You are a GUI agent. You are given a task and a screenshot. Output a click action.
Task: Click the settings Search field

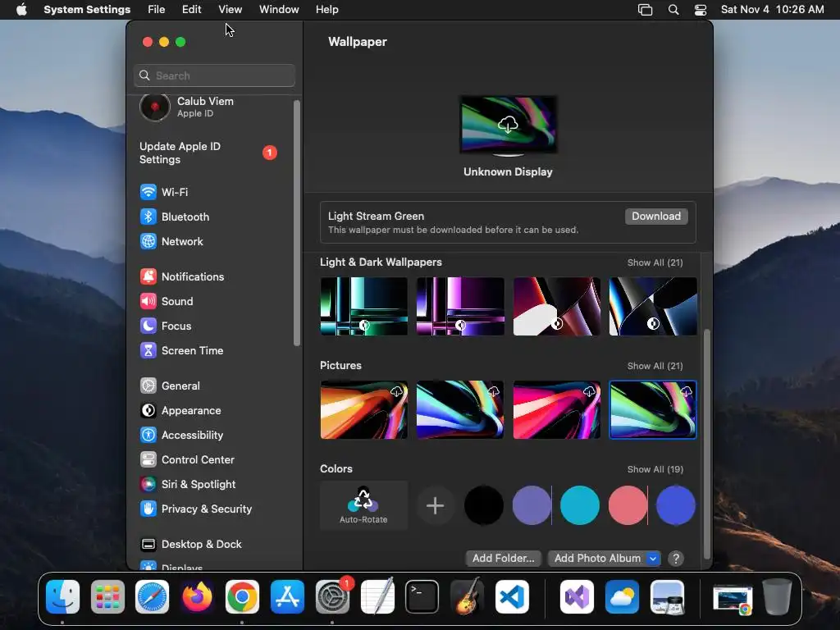point(214,75)
